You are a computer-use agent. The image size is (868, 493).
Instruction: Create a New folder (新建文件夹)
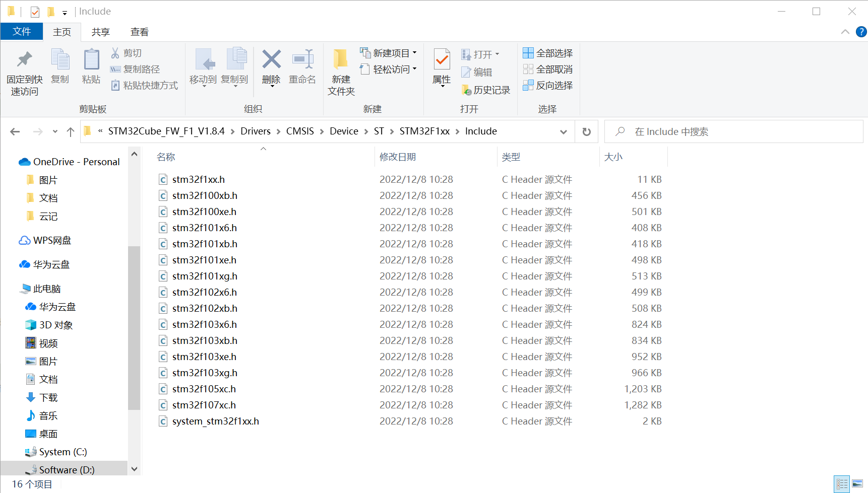(x=341, y=72)
